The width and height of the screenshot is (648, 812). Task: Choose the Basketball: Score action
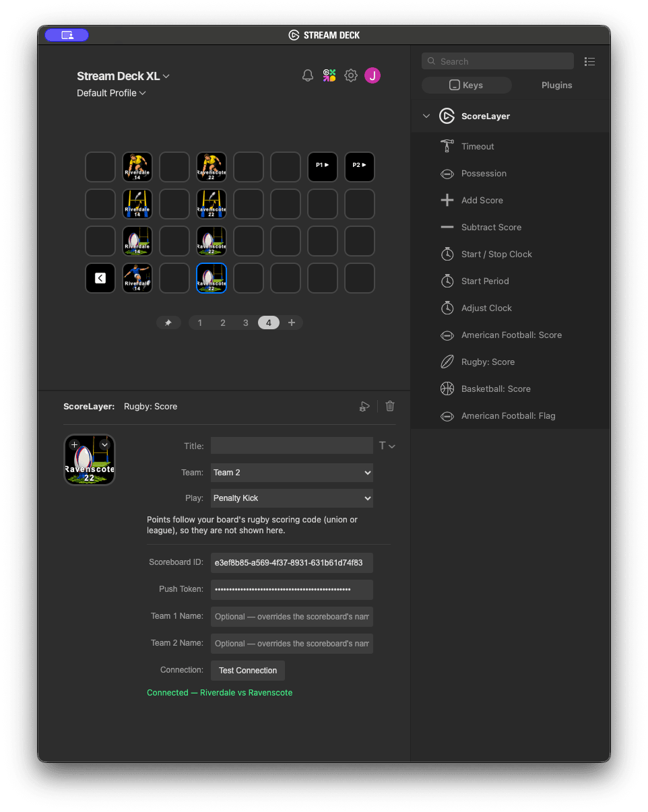(510, 388)
